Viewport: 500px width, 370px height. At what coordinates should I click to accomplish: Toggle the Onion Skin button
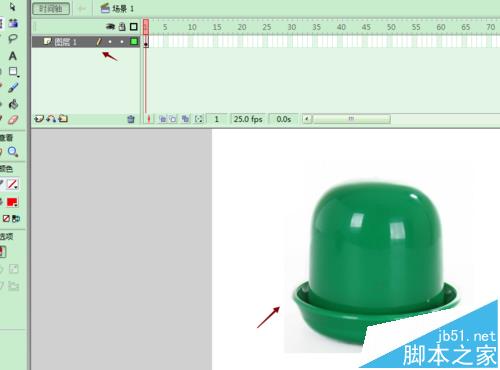[x=163, y=119]
